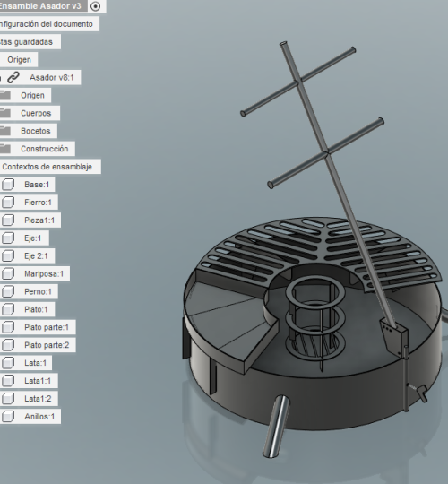This screenshot has height=484, width=448.
Task: Click the component cube icon for Plato:1
Action: click(x=8, y=309)
